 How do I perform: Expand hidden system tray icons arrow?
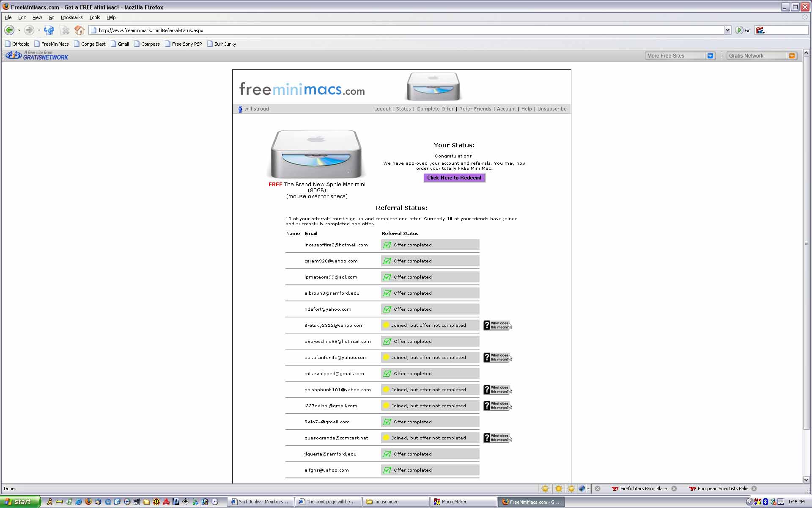pos(749,502)
